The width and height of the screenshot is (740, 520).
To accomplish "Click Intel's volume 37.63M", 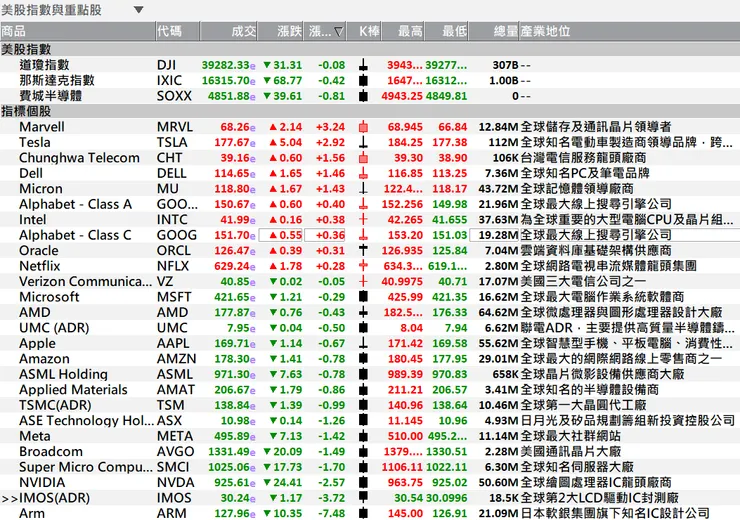I will (498, 220).
